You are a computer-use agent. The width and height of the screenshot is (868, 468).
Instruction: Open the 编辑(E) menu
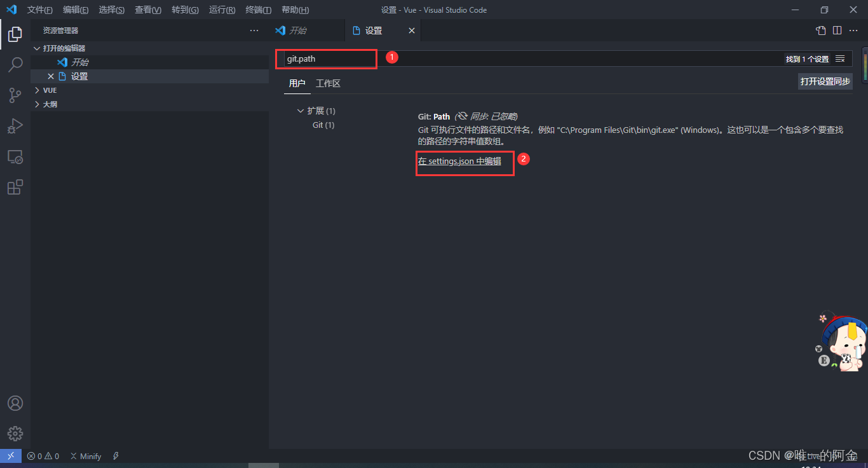coord(76,10)
